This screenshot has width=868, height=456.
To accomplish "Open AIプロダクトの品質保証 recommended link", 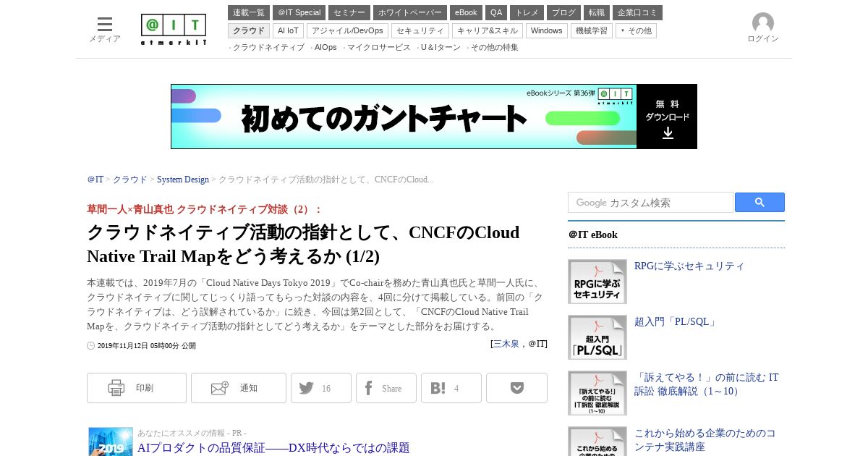I will (x=273, y=448).
